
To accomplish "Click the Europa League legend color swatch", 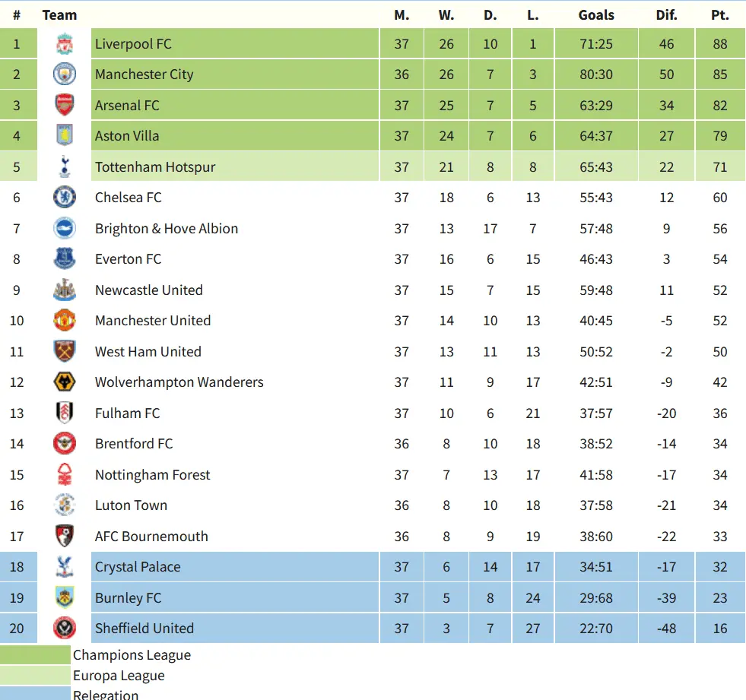I will pos(35,676).
